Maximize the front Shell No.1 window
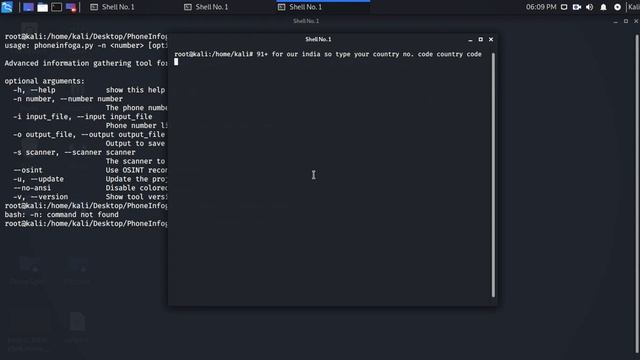The image size is (640, 360). coord(480,39)
